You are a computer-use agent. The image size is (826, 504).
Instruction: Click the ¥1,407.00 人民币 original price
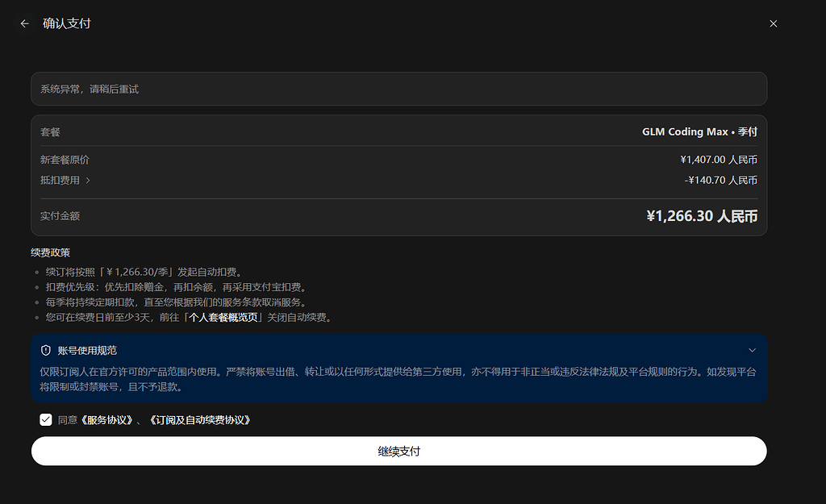[719, 160]
